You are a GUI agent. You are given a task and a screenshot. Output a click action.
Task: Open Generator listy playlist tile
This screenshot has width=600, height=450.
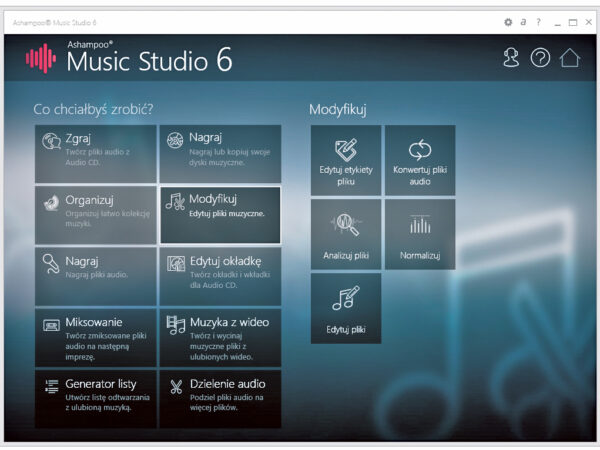click(96, 398)
